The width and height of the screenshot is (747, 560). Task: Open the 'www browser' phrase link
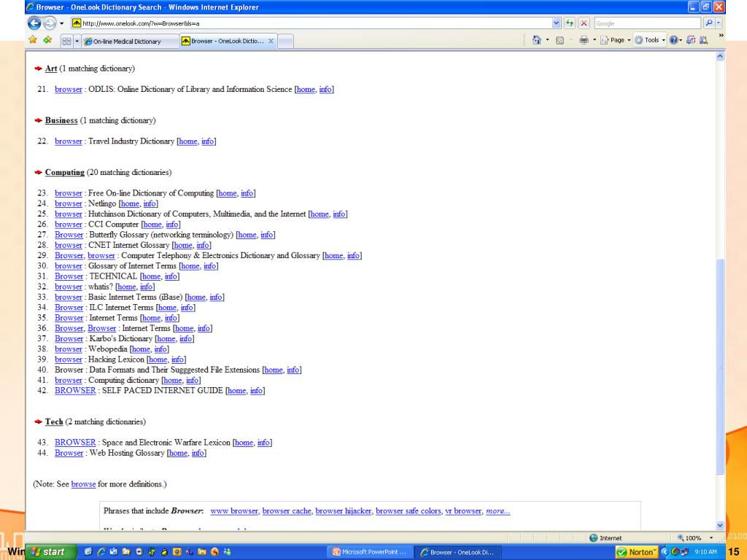tap(234, 511)
